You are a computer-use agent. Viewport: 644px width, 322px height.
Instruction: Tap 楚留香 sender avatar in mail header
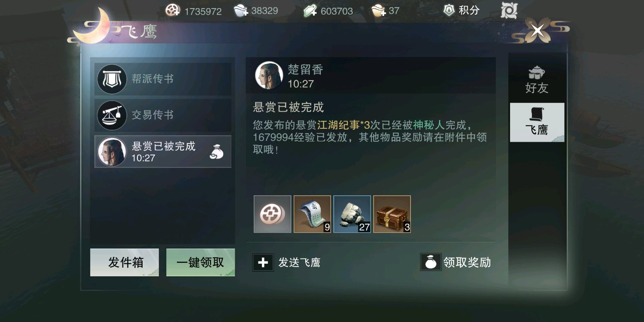click(x=269, y=75)
